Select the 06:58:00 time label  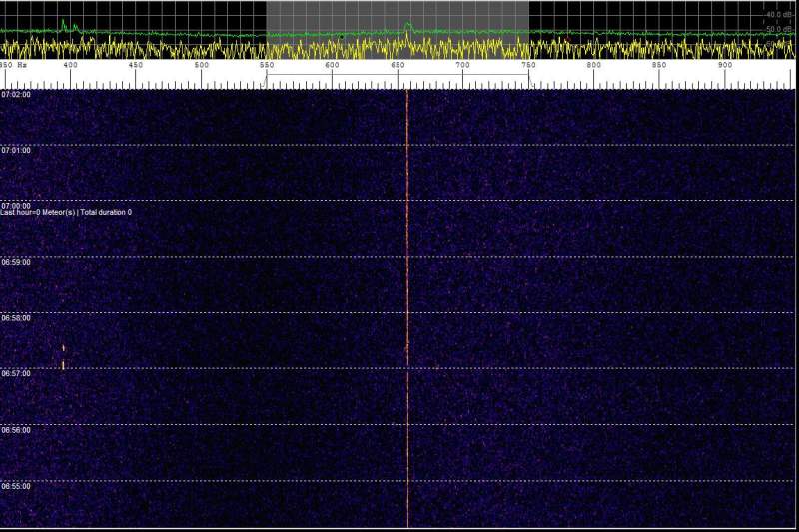coord(16,318)
